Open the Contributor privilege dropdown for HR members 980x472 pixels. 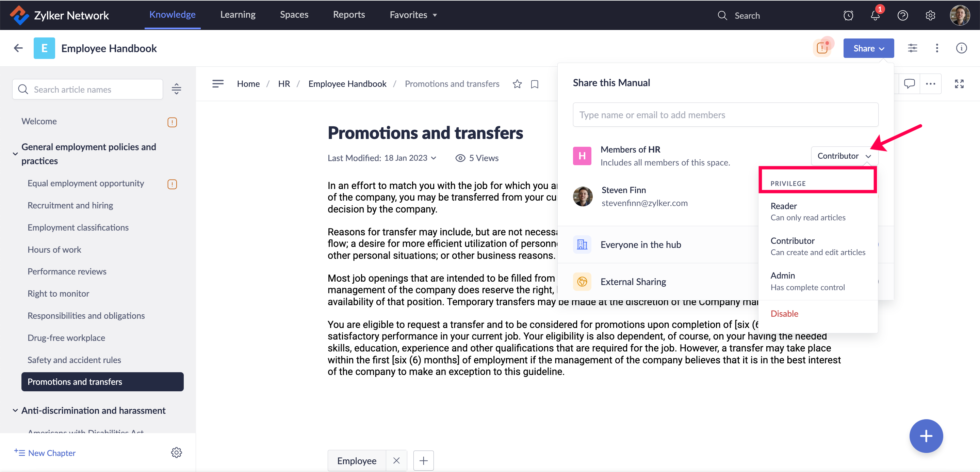(844, 156)
